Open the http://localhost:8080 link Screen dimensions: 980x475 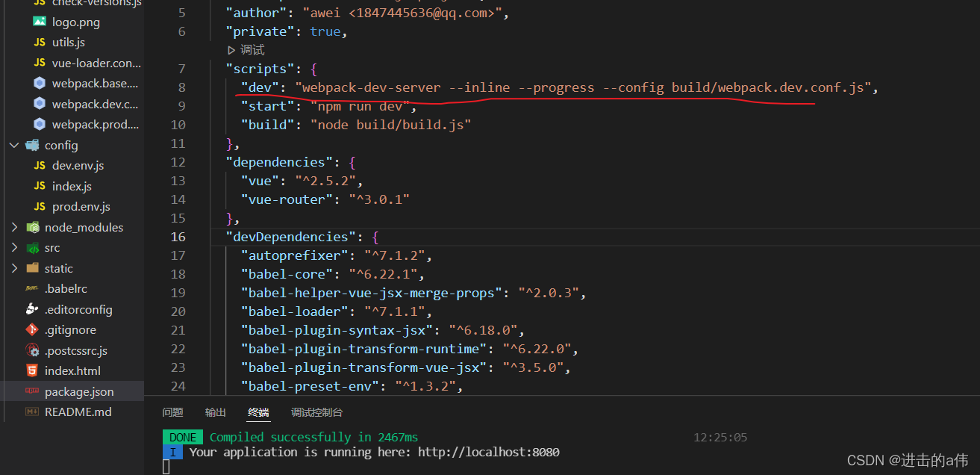coord(488,451)
